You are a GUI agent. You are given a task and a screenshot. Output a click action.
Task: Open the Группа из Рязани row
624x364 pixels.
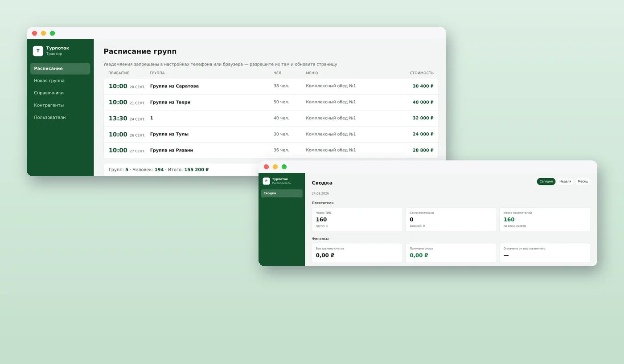(271, 151)
